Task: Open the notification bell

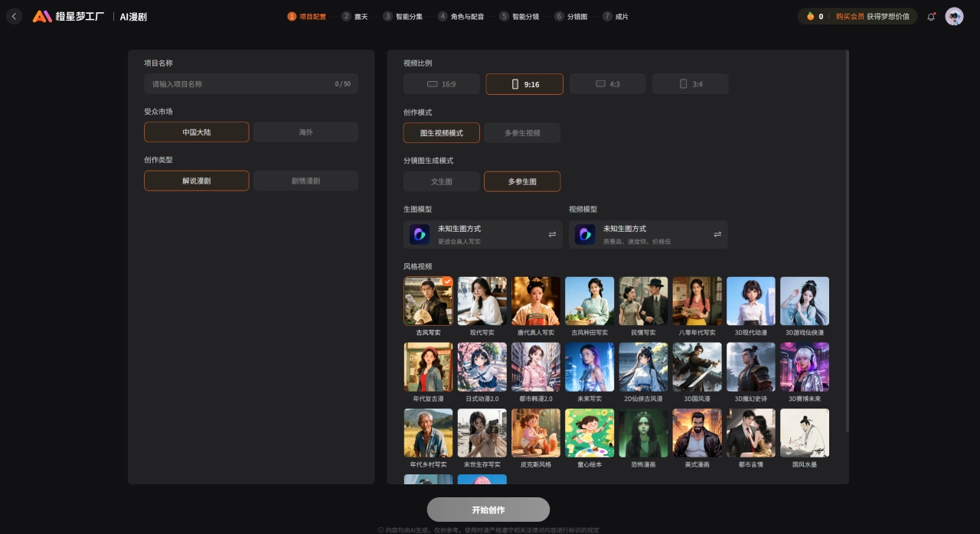Action: click(x=931, y=16)
